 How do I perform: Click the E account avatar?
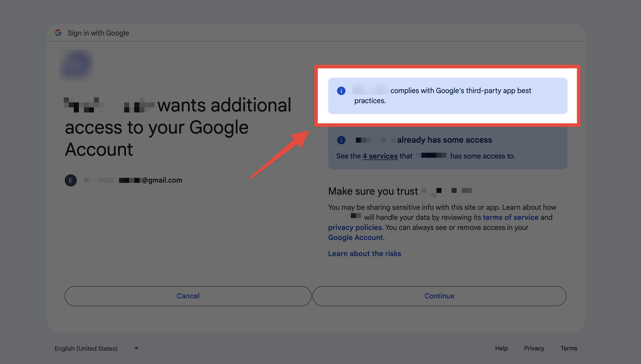point(71,180)
